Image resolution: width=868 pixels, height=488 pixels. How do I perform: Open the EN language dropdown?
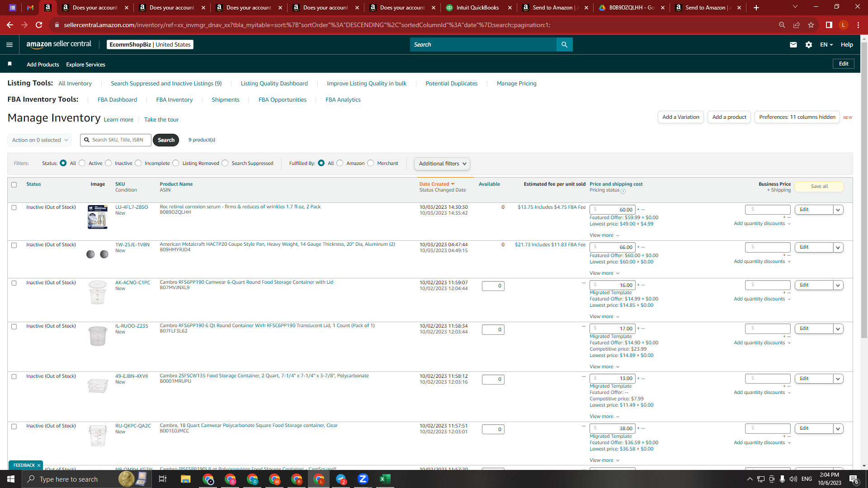pyautogui.click(x=826, y=44)
